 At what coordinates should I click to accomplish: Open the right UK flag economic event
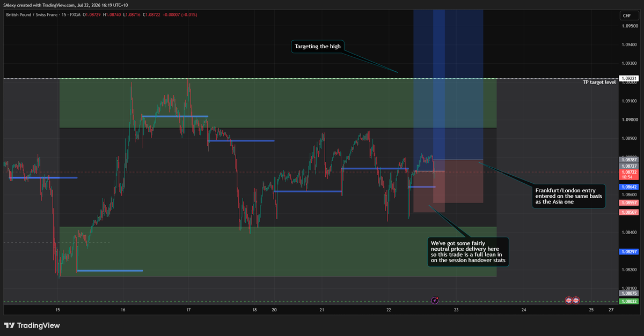click(x=576, y=301)
